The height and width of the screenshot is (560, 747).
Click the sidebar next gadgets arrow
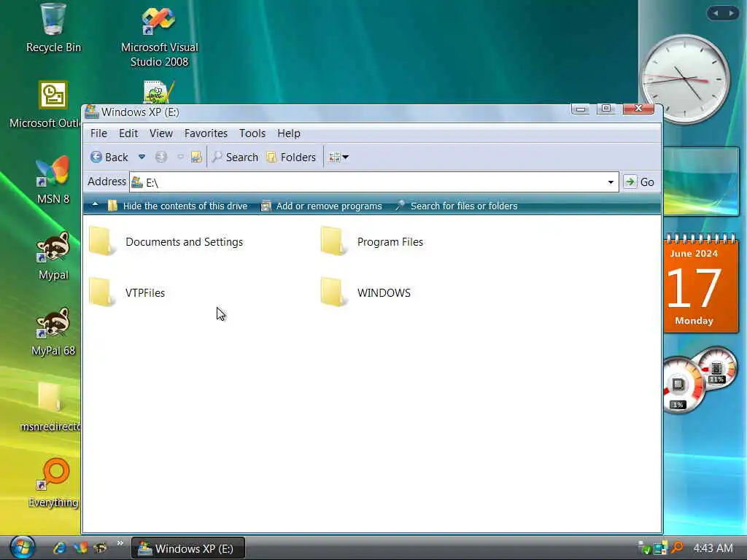point(731,13)
